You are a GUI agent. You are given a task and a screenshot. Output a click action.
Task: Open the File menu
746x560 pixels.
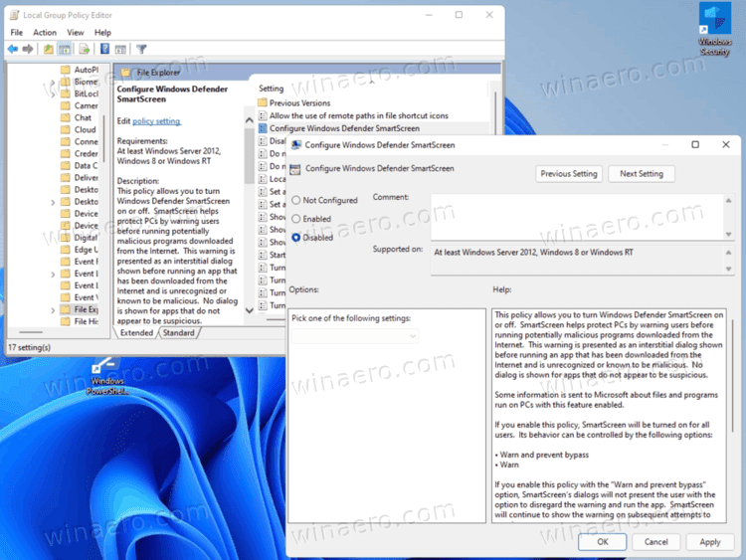[x=17, y=33]
